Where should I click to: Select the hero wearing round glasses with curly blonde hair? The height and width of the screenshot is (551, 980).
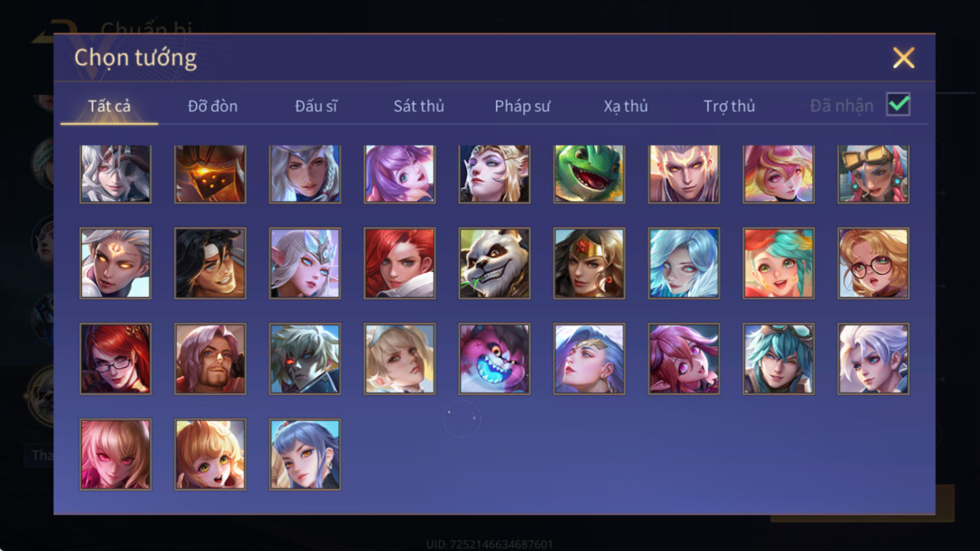(x=873, y=263)
